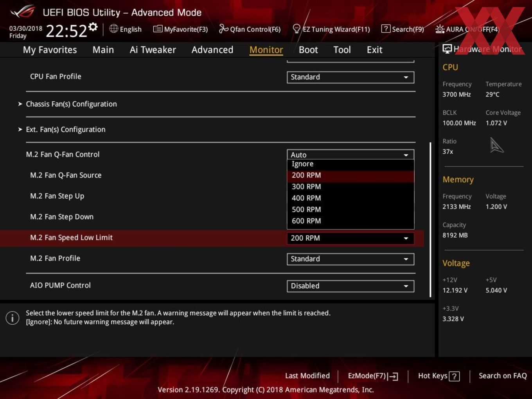Click the +12V reading 12.192 V
Image resolution: width=532 pixels, height=399 pixels.
coord(455,290)
